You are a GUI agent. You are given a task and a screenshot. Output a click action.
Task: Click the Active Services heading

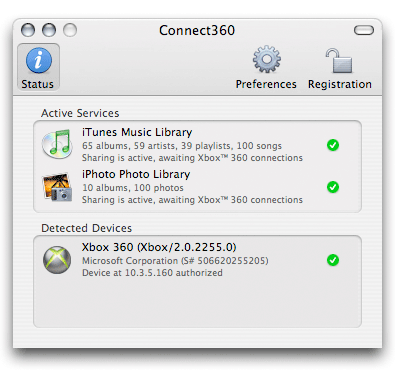coord(80,113)
